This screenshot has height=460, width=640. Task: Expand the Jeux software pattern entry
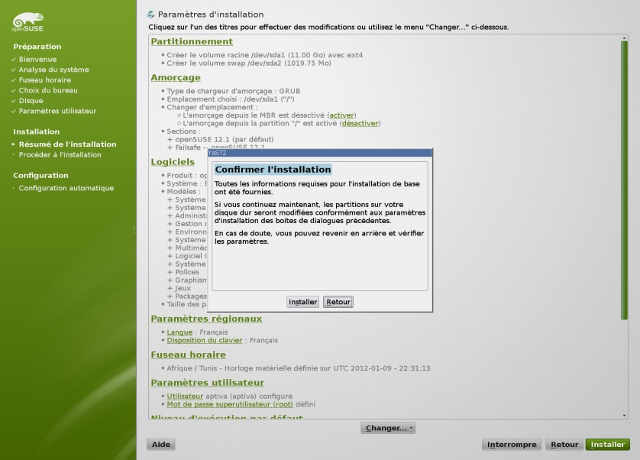(x=170, y=288)
